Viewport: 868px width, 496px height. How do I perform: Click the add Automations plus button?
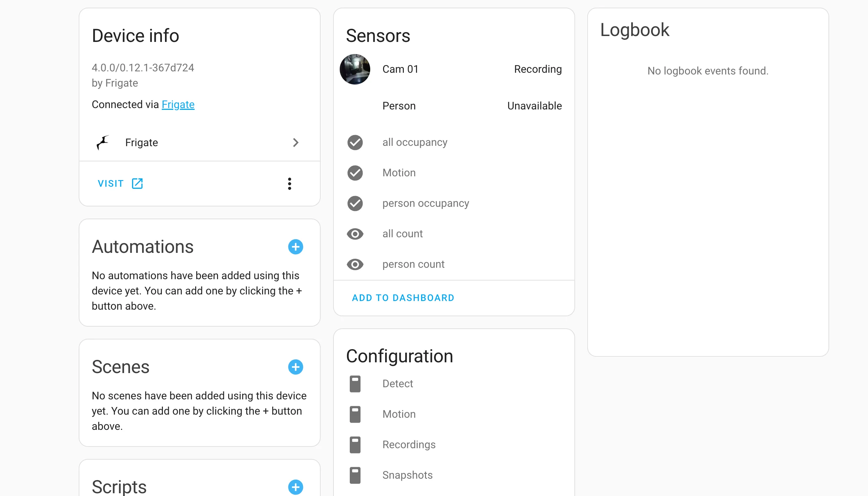pyautogui.click(x=296, y=246)
